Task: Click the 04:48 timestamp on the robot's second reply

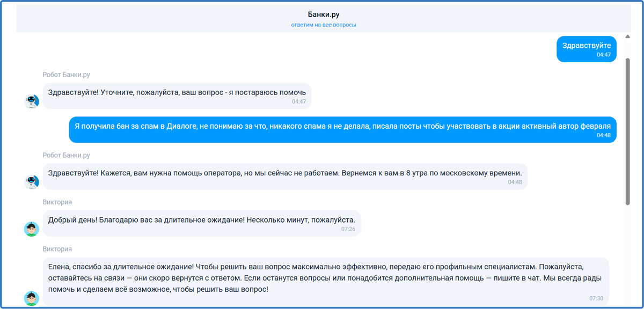Action: click(x=515, y=182)
